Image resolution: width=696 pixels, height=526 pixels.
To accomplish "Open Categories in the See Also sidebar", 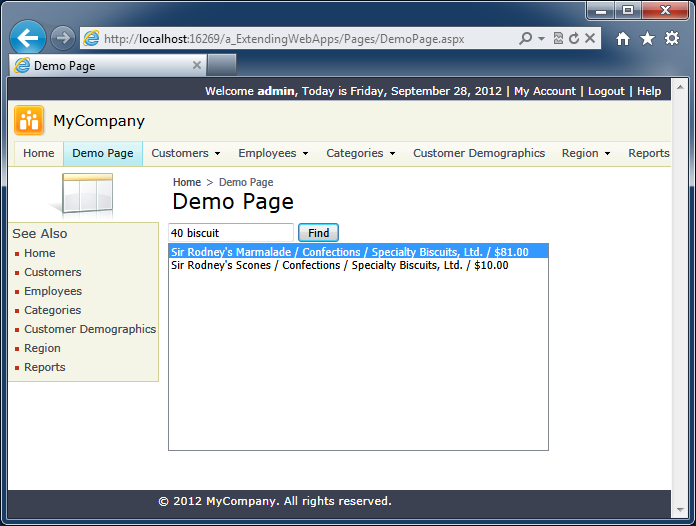I will [x=52, y=310].
